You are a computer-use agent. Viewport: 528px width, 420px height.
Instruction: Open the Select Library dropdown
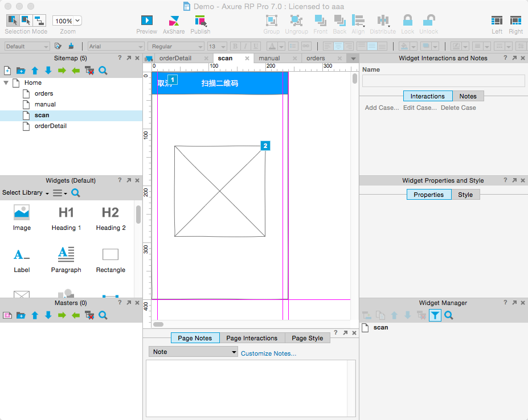coord(26,193)
